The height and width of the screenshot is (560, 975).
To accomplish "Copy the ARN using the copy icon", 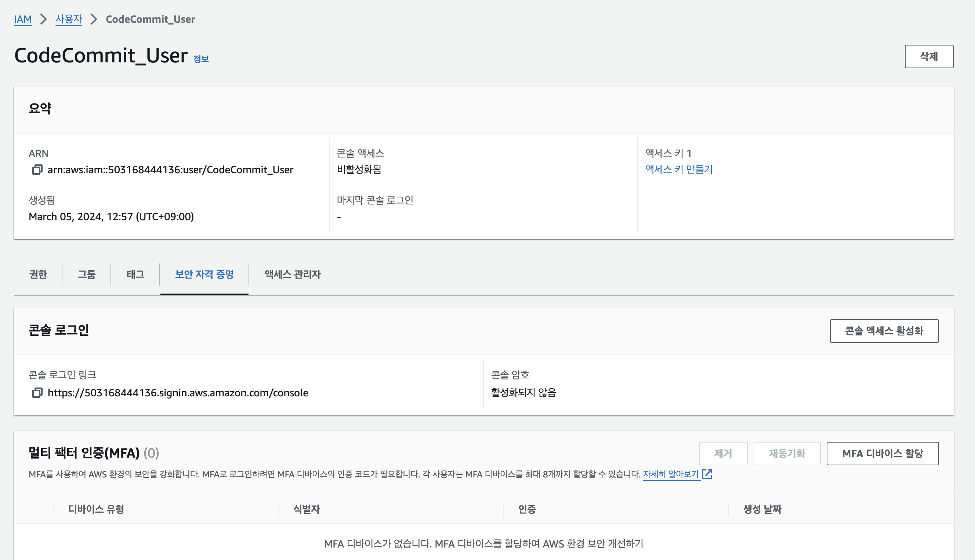I will [37, 169].
